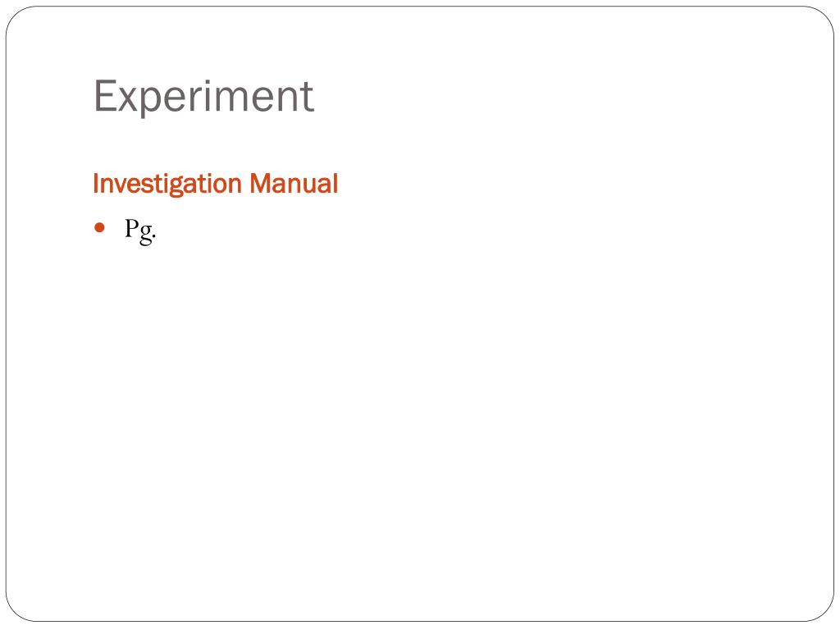This screenshot has width=840, height=630.
Task: Click the word "Manual" in orange heading
Action: 294,183
